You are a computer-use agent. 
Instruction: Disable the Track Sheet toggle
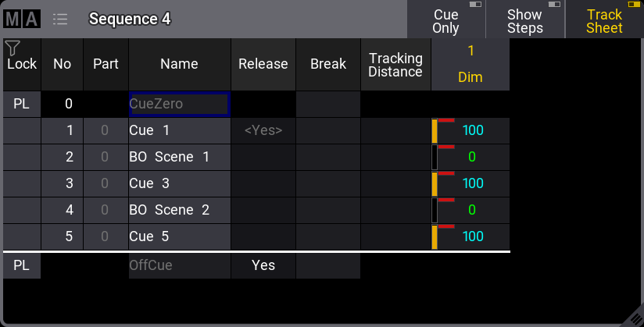pyautogui.click(x=604, y=20)
